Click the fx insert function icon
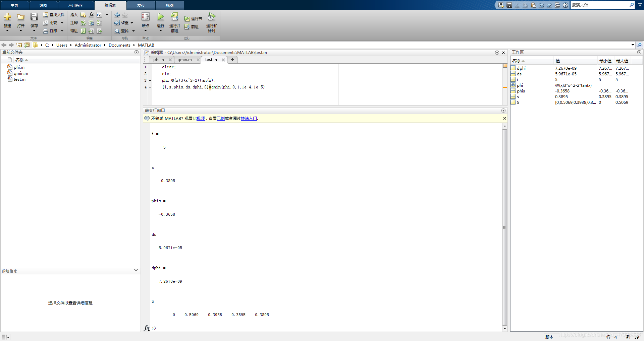 [91, 15]
